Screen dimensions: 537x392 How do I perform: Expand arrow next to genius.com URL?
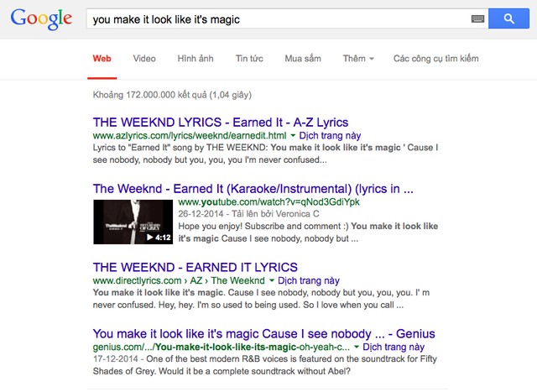coord(357,348)
